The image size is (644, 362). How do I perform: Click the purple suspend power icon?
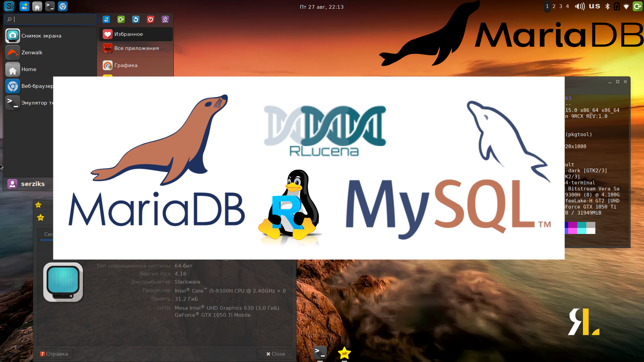pyautogui.click(x=165, y=19)
